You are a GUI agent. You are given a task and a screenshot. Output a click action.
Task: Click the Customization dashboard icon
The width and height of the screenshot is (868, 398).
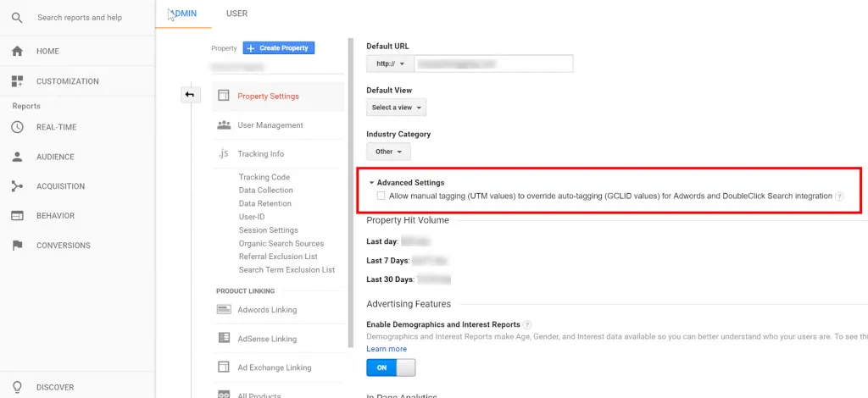tap(17, 81)
